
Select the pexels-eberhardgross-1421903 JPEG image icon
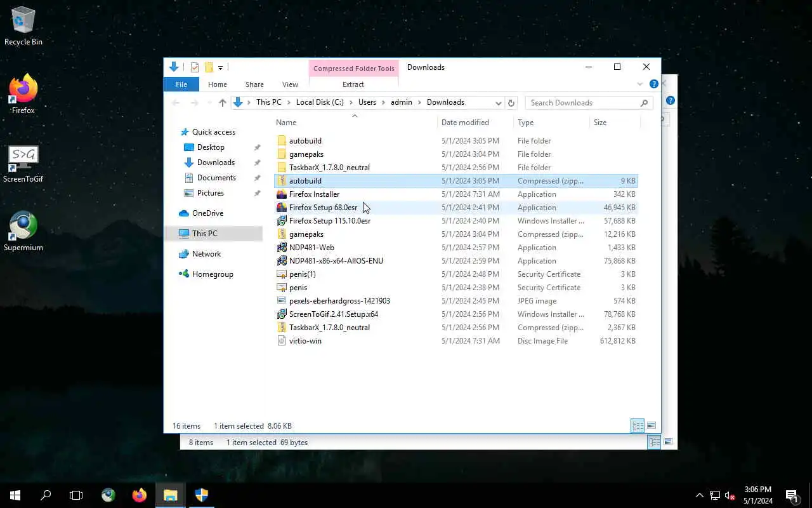[282, 301]
